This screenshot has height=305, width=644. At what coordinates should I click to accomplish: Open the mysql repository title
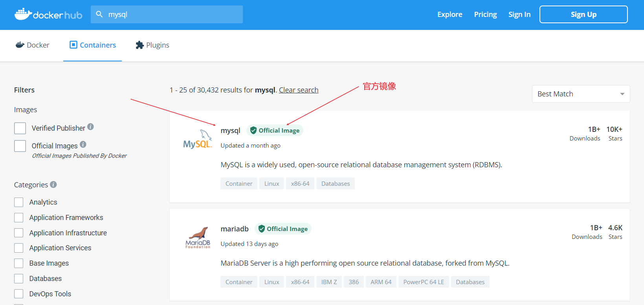230,131
